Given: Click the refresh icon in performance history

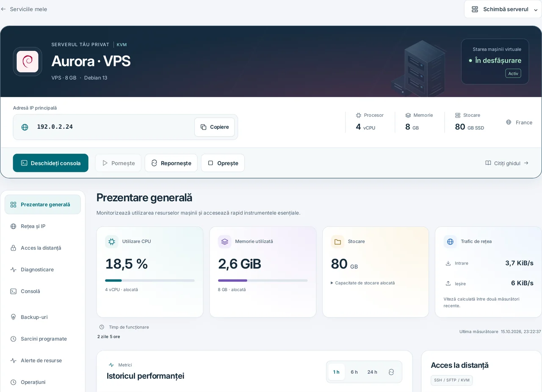Looking at the screenshot, I should (x=391, y=372).
